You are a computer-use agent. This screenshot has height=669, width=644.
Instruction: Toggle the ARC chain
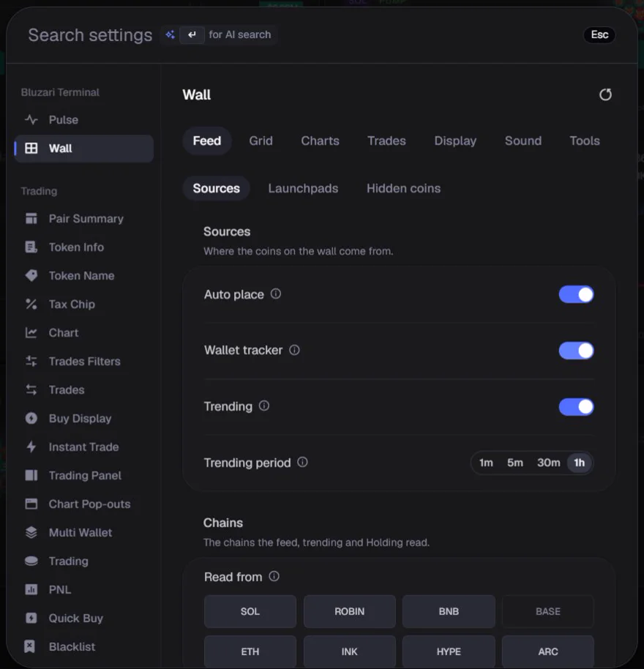point(548,651)
